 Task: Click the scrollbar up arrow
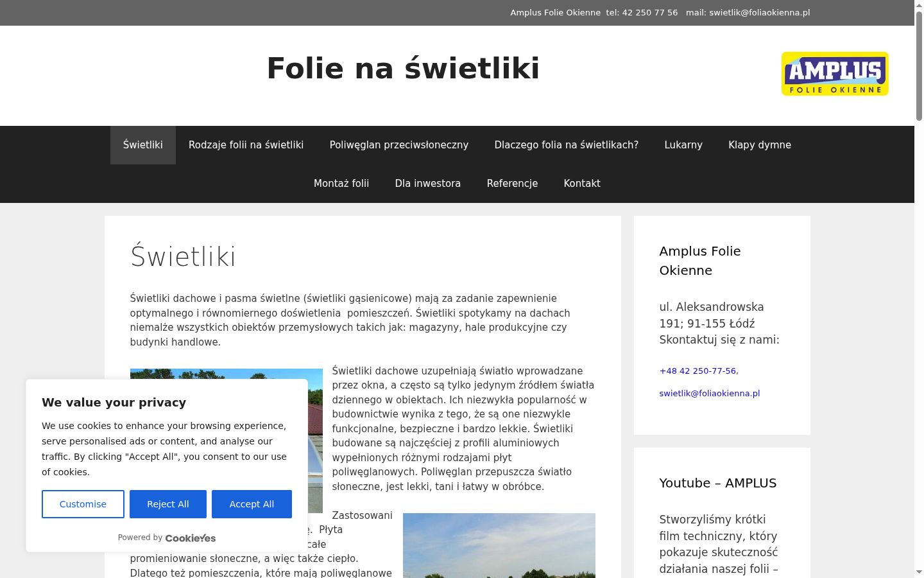click(919, 5)
